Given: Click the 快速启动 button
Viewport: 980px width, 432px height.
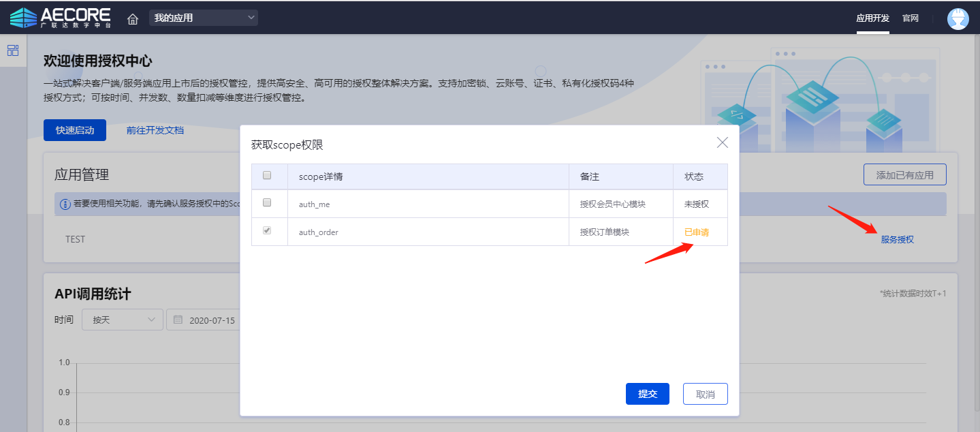Looking at the screenshot, I should 75,130.
